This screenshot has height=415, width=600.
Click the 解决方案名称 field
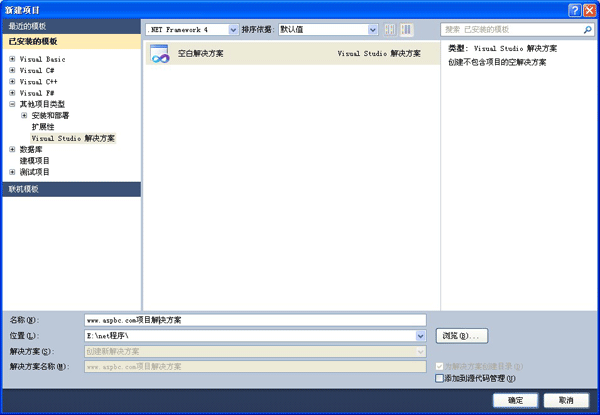click(255, 366)
